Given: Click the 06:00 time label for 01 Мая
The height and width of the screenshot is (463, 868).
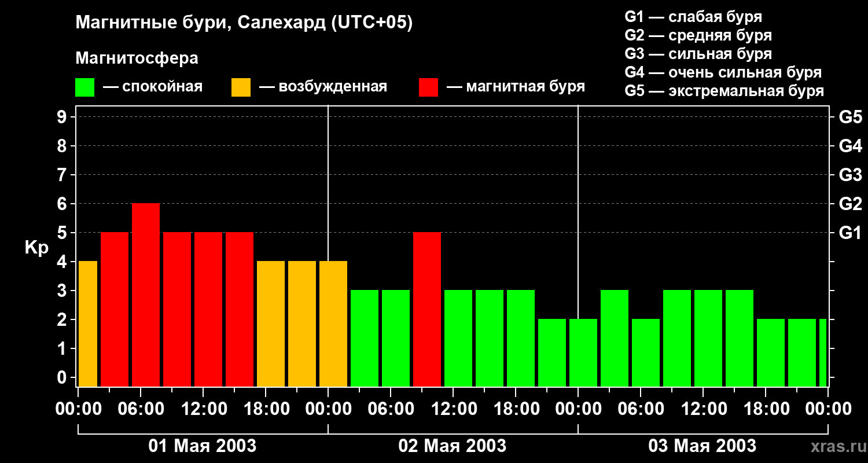Looking at the screenshot, I should [x=141, y=409].
